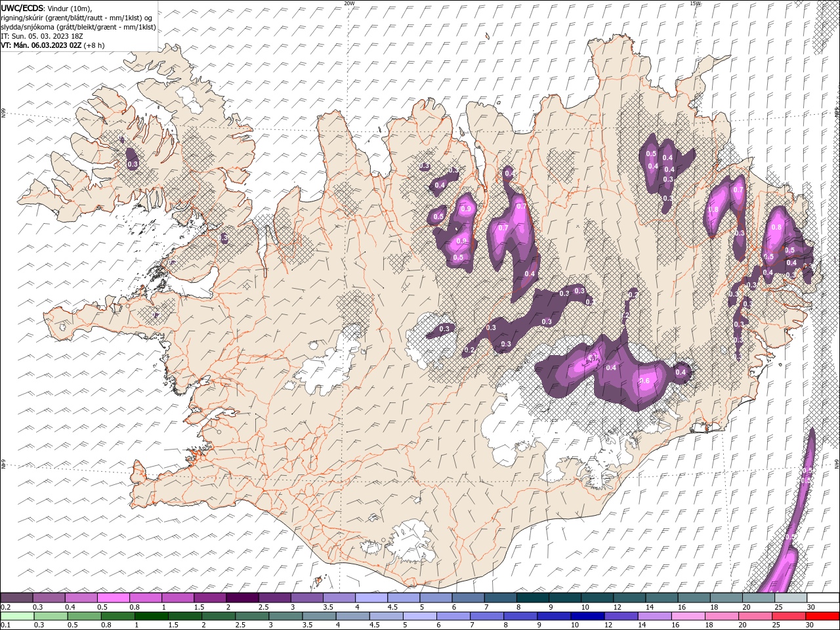Screen dimensions: 840x630
Task: Click the "20W" longitude label
Action: coord(349,3)
